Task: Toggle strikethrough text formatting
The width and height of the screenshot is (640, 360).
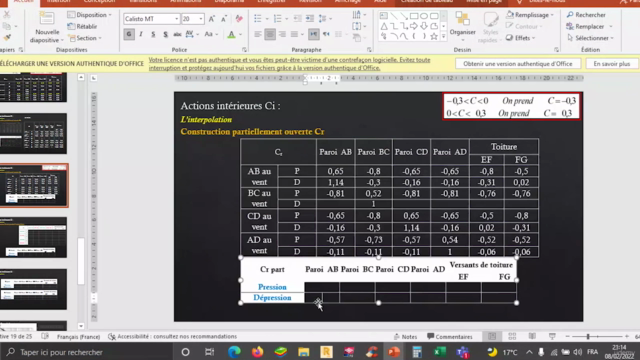Action: pos(177,34)
